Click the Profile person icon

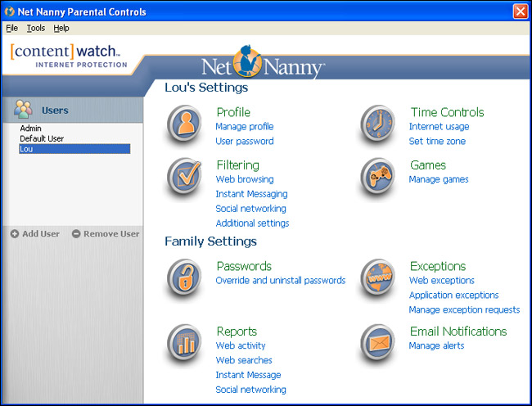coord(185,124)
